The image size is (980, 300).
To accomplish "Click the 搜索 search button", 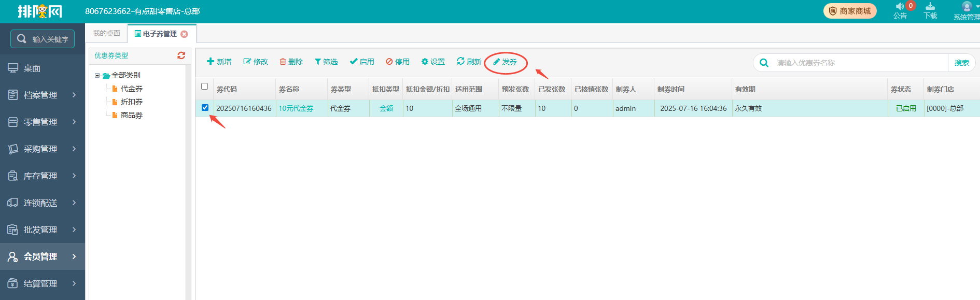I will tap(961, 63).
